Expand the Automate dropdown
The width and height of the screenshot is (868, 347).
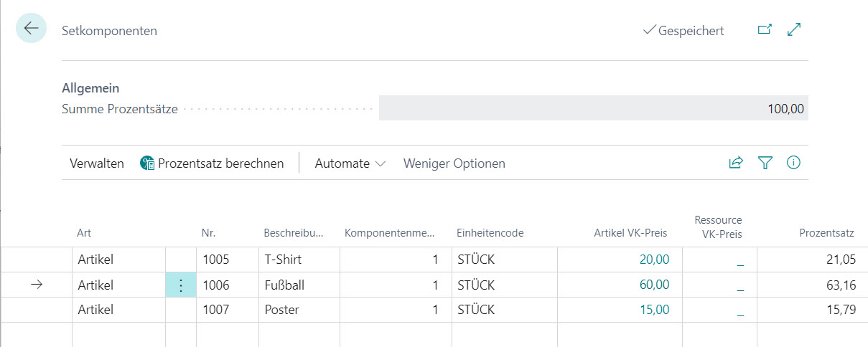click(x=350, y=163)
